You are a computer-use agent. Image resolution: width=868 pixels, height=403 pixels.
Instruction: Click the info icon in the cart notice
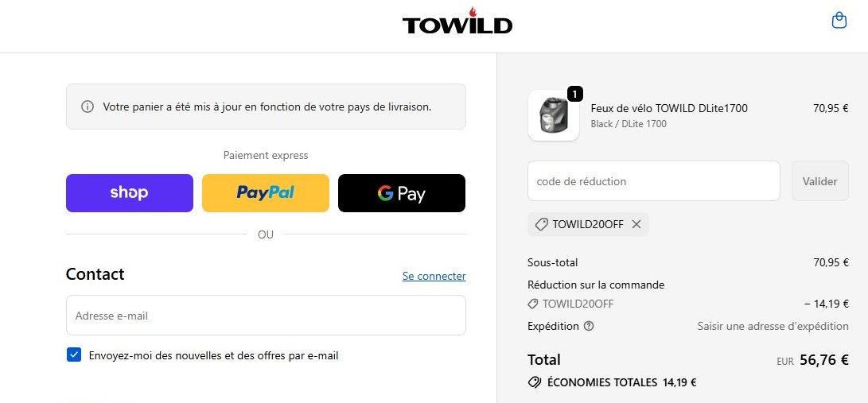88,107
